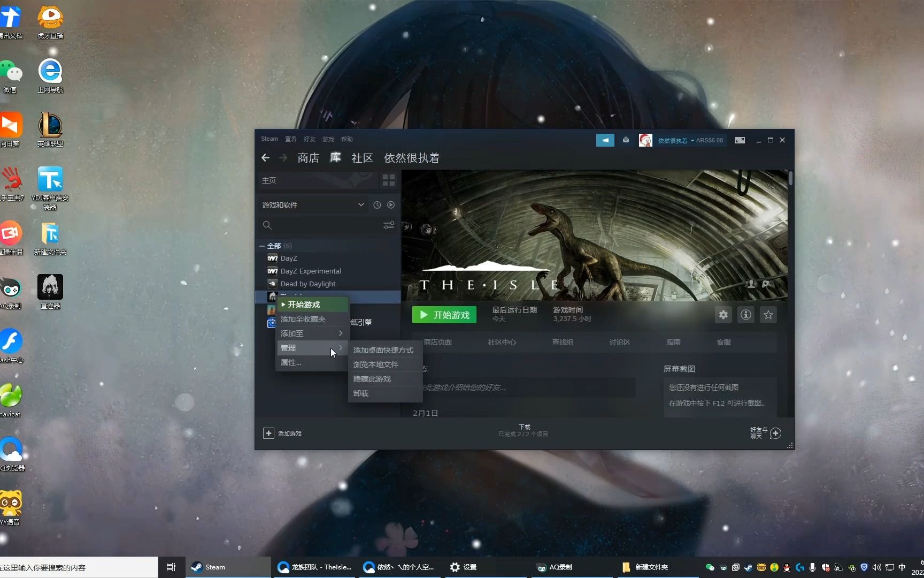Focus the library search field
The width and height of the screenshot is (924, 578).
322,225
